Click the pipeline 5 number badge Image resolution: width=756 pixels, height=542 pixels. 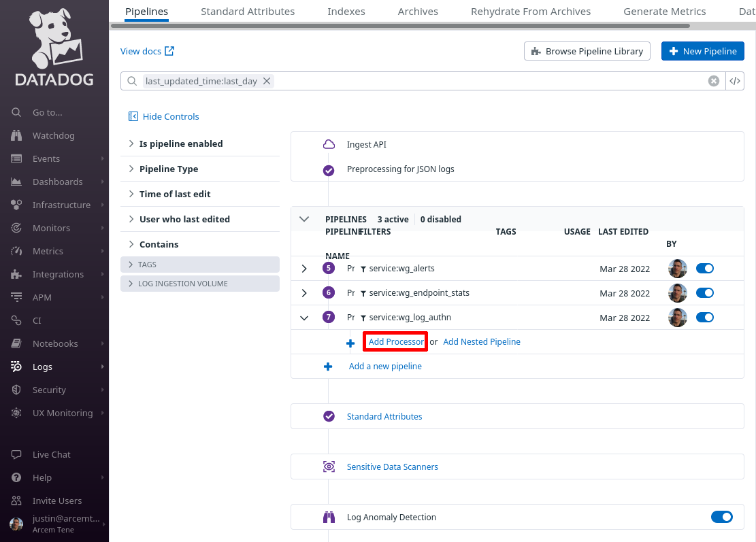329,268
